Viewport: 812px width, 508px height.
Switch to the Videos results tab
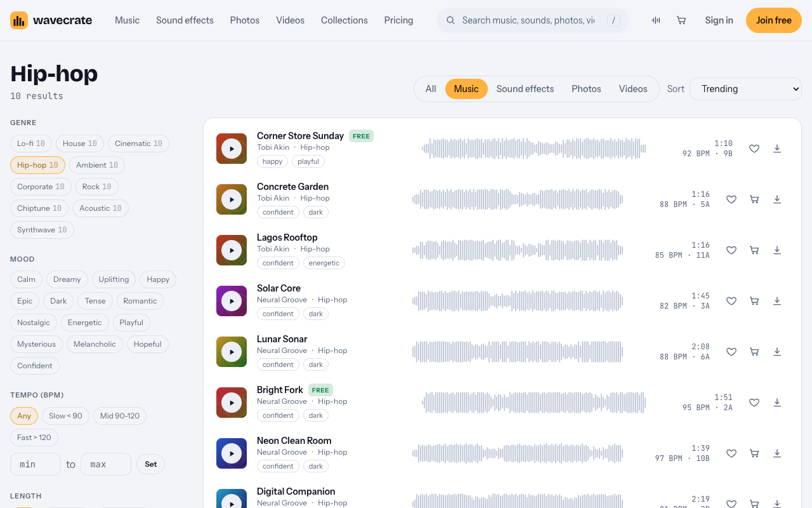(x=633, y=89)
